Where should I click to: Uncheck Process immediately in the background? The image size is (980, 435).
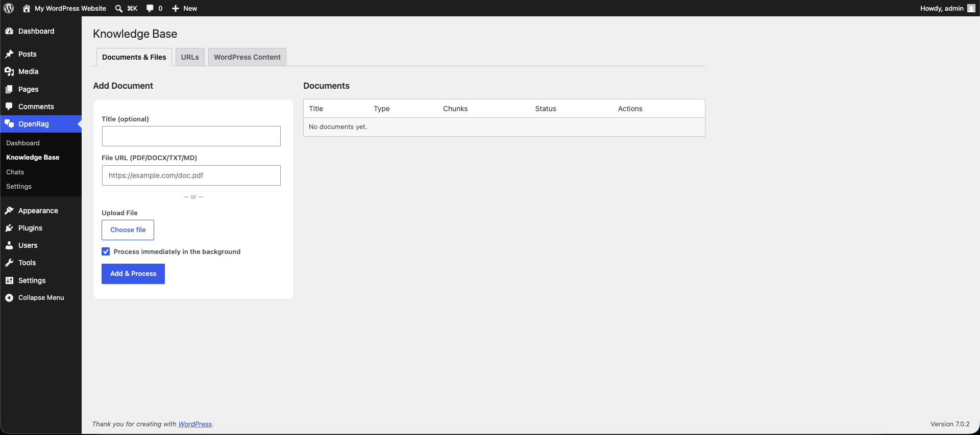[106, 251]
